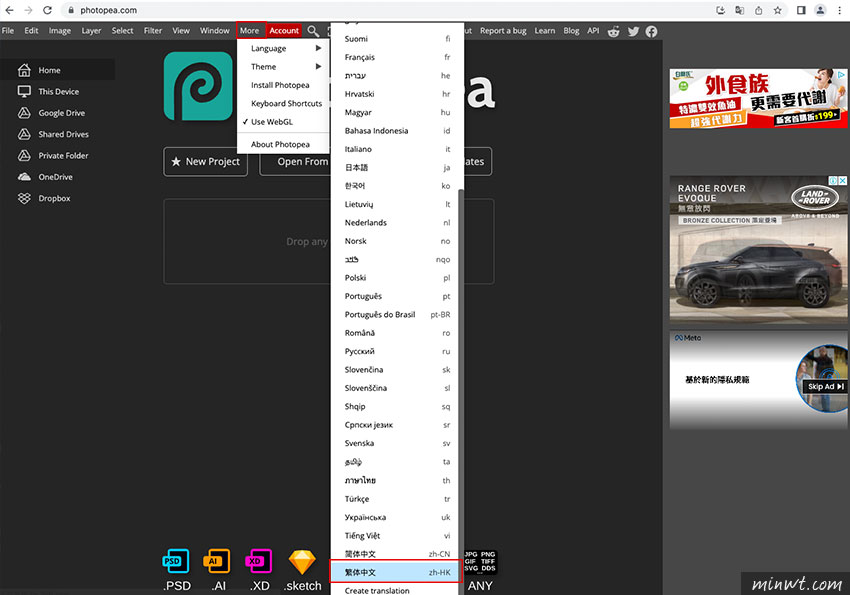The image size is (850, 595).
Task: Expand the Language submenu
Action: point(284,48)
